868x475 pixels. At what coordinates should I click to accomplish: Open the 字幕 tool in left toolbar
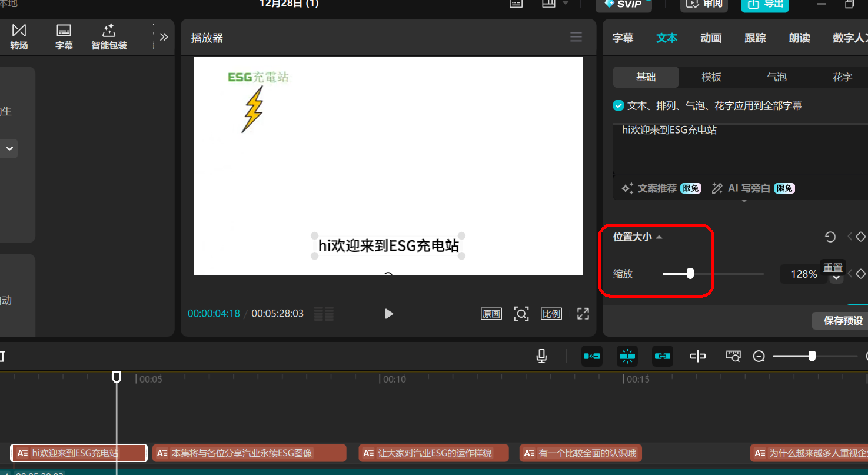tap(64, 36)
